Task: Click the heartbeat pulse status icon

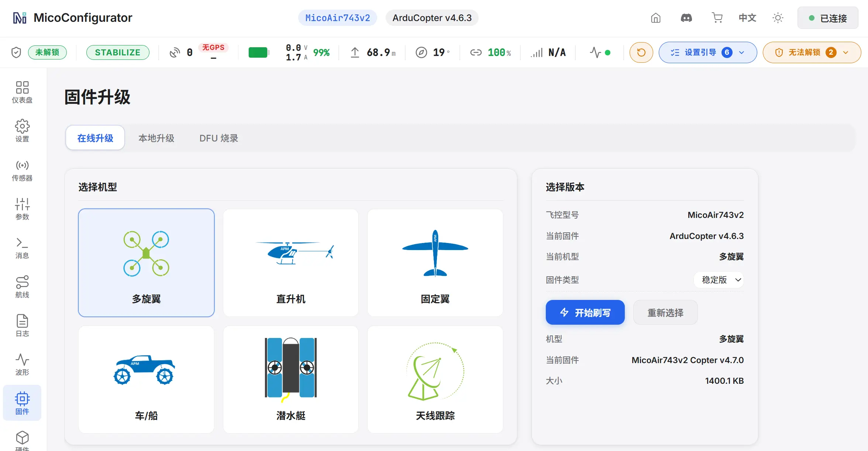Action: click(595, 52)
